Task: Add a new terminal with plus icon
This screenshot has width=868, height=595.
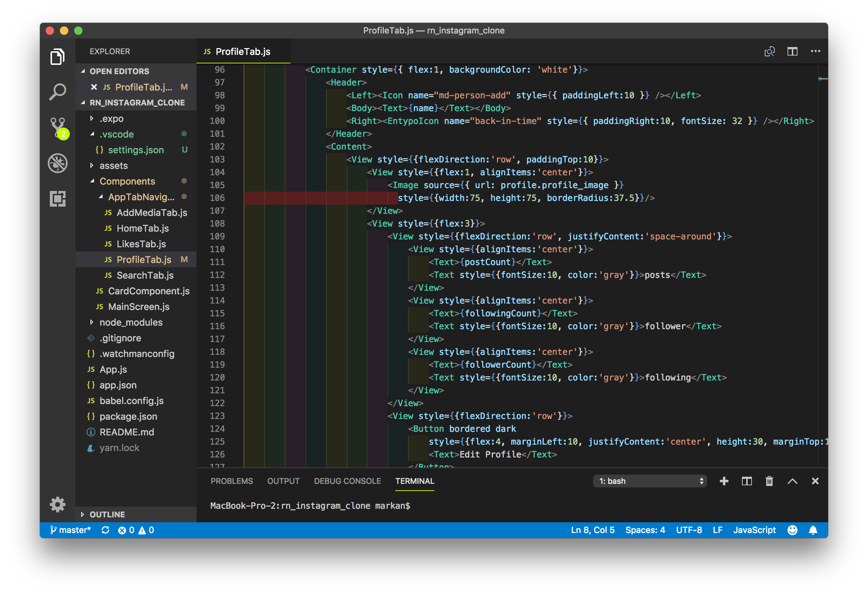Action: pyautogui.click(x=724, y=481)
